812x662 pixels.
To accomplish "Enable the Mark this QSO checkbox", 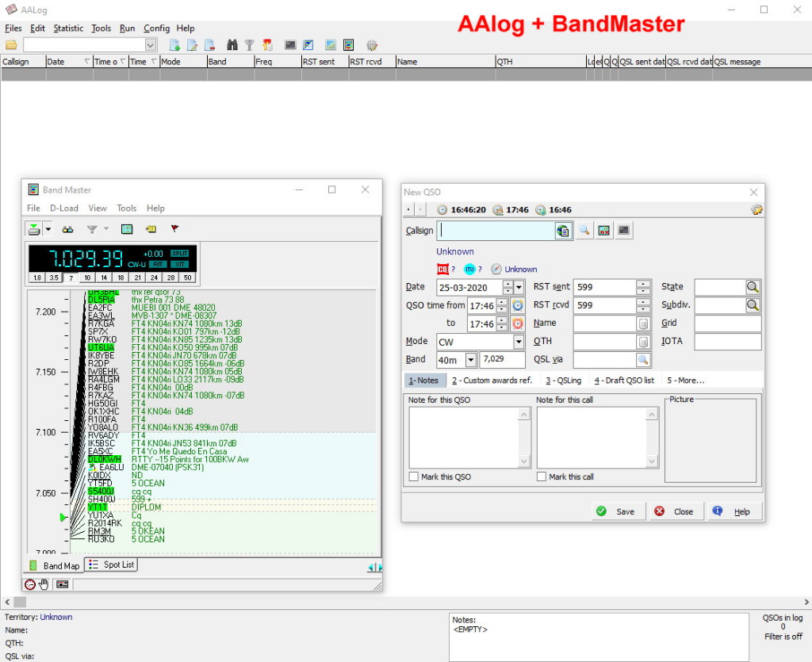I will [x=414, y=476].
